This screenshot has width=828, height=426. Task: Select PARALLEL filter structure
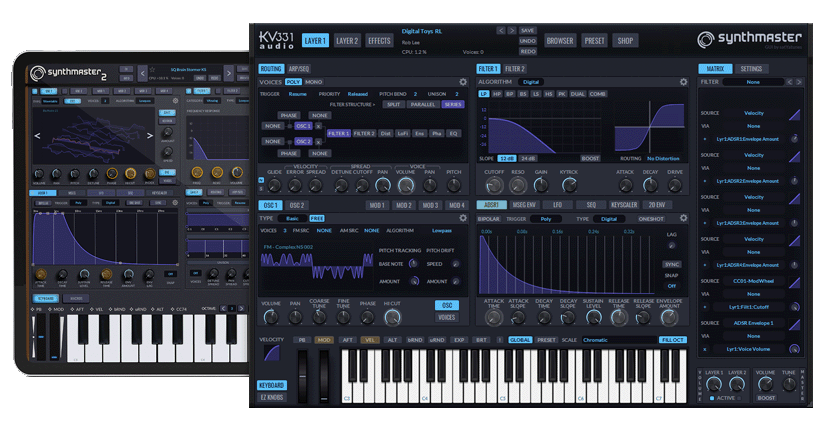424,105
